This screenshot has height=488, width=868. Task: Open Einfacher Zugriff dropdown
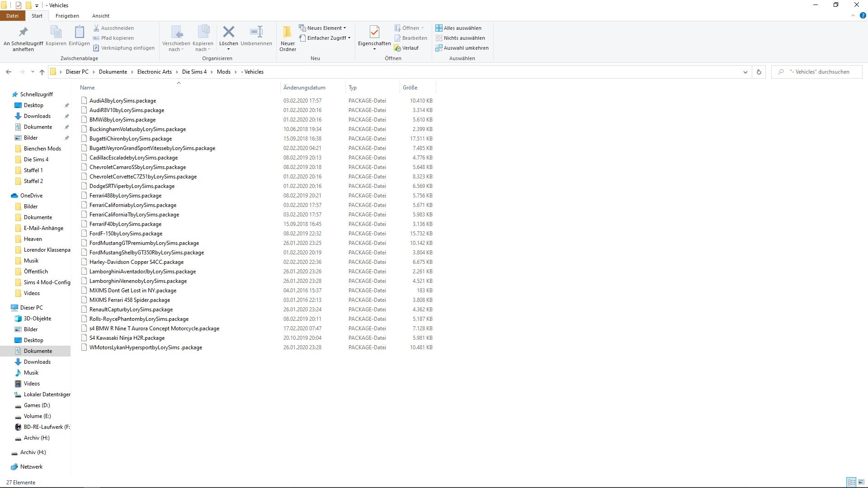pos(325,38)
